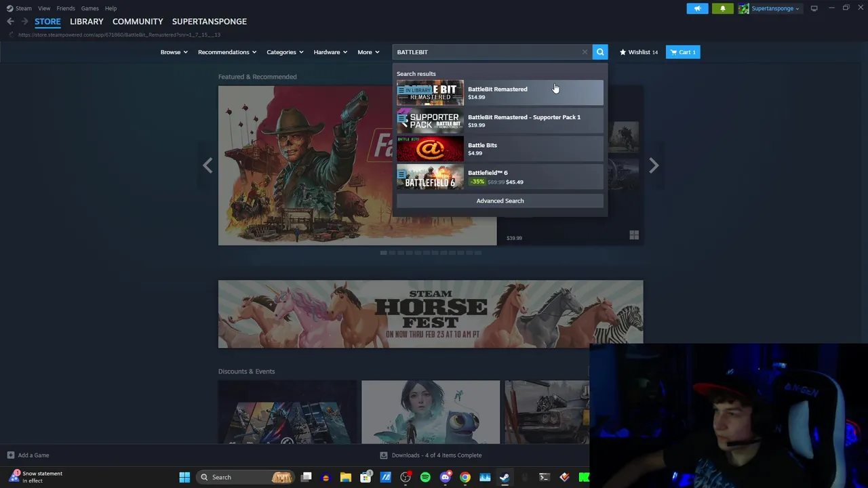Click the Windows taskbar Search box
This screenshot has height=488, width=868.
244,477
